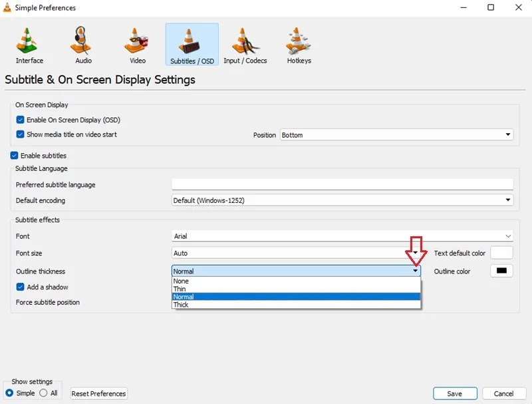Pick the Text default color swatch
This screenshot has width=532, height=404.
point(501,253)
